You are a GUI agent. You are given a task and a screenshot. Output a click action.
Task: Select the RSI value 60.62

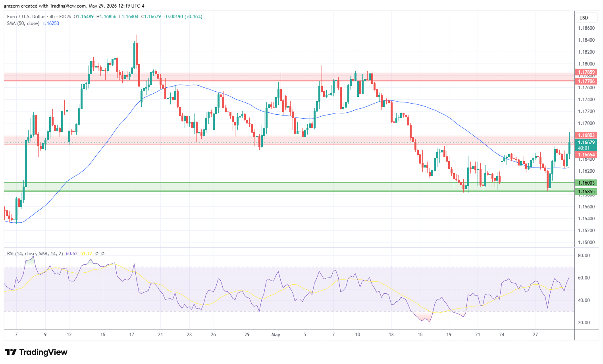click(x=71, y=254)
